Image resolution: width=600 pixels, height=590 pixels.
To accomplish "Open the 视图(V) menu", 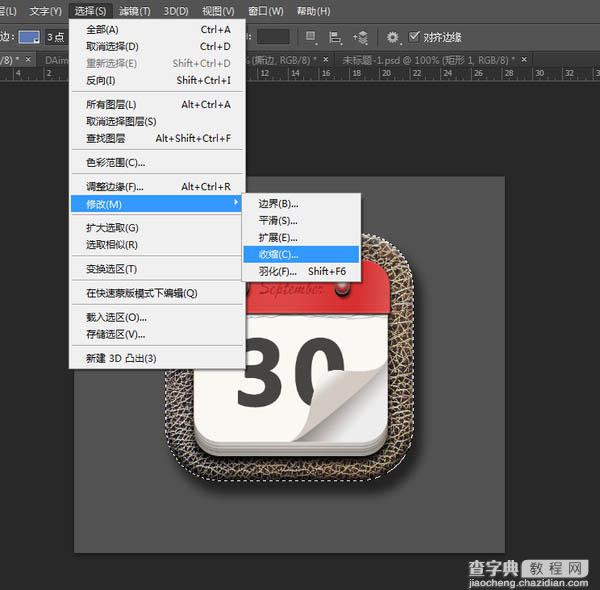I will [218, 11].
